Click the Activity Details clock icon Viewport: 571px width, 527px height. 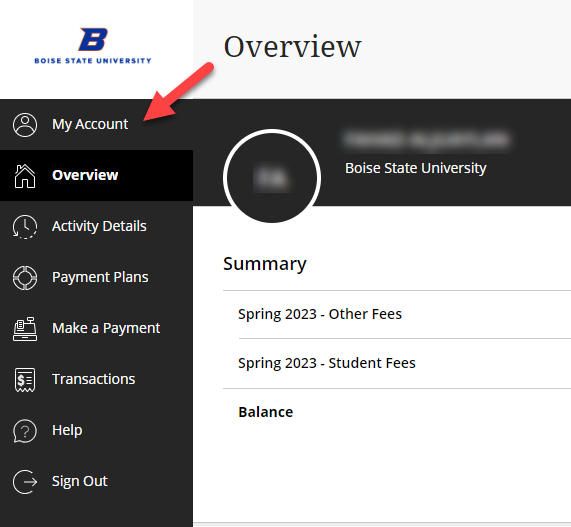tap(25, 227)
